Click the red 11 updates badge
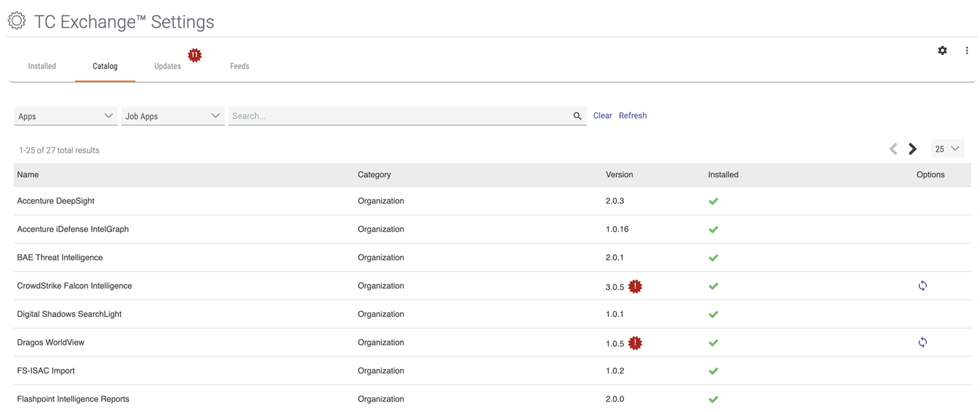The image size is (980, 412). click(195, 55)
